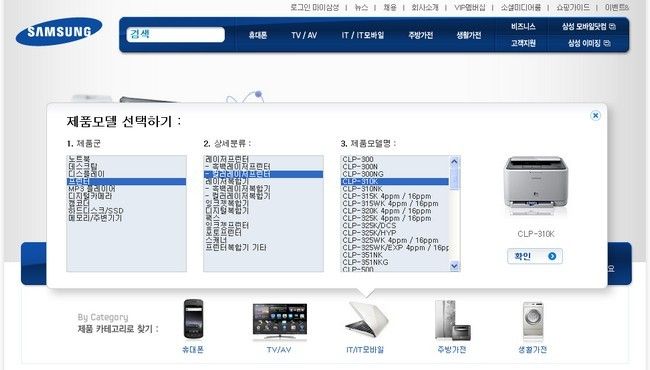Screen dimensions: 650x370
Task: Select model CLP-300NG in the model list
Action: pyautogui.click(x=395, y=174)
